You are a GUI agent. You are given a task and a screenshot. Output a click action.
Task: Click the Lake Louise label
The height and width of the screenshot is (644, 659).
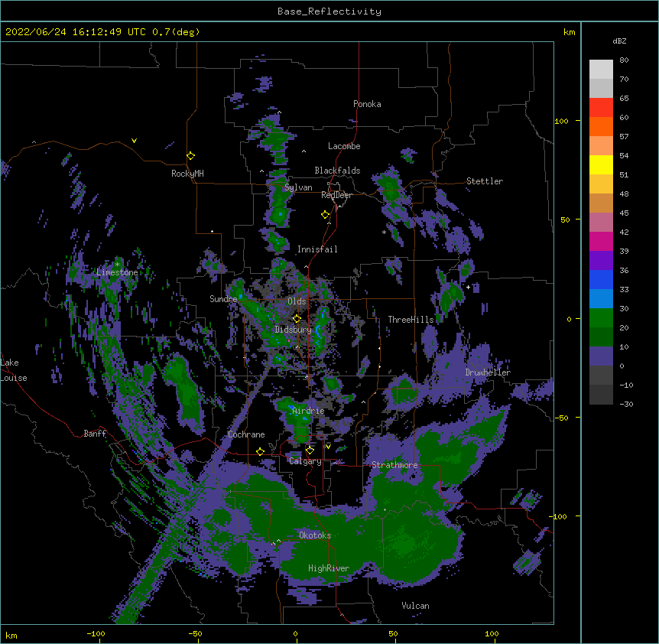pyautogui.click(x=14, y=370)
